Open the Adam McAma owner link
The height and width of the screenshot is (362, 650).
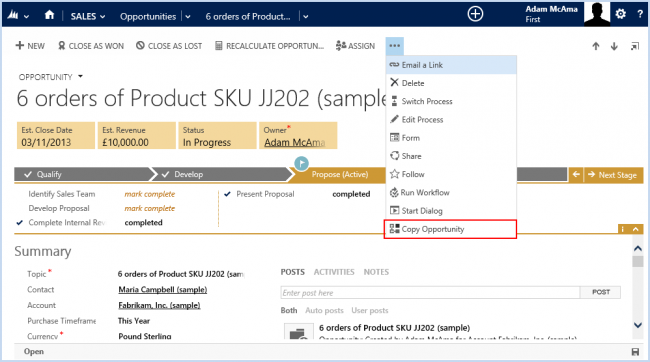tap(294, 143)
